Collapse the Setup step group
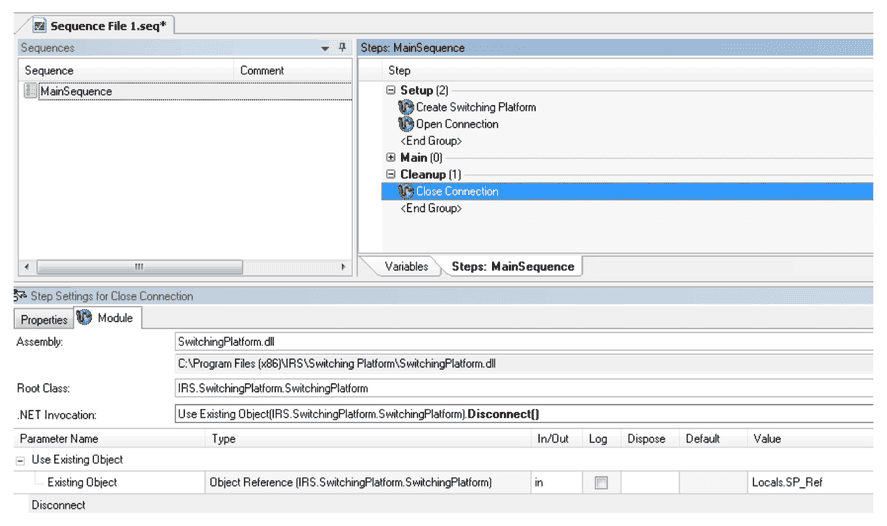Image resolution: width=887 pixels, height=526 pixels. point(390,90)
